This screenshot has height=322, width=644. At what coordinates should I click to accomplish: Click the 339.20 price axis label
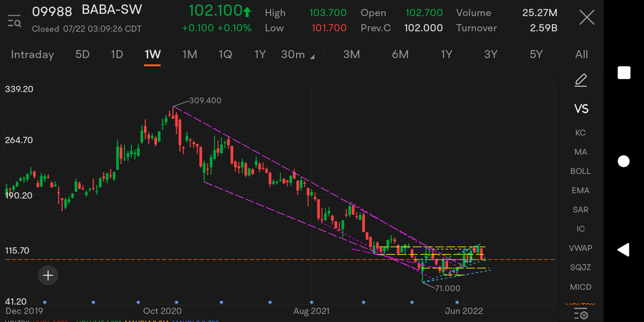pos(19,89)
